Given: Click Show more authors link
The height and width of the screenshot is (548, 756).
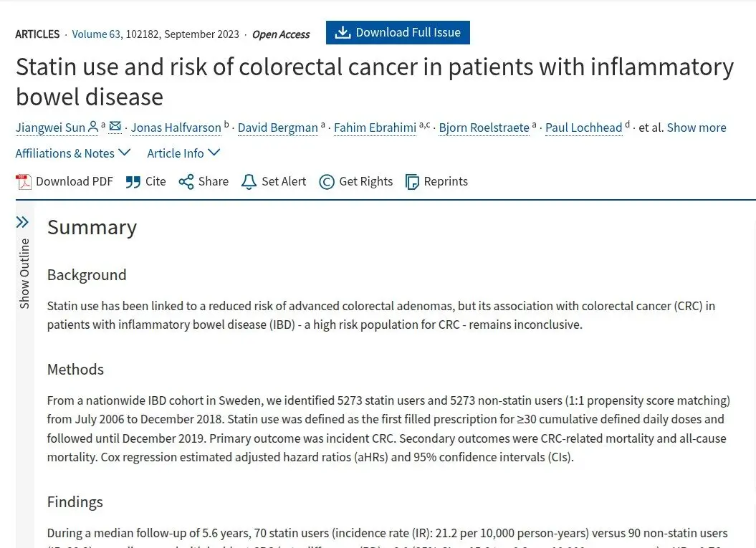Looking at the screenshot, I should point(697,128).
